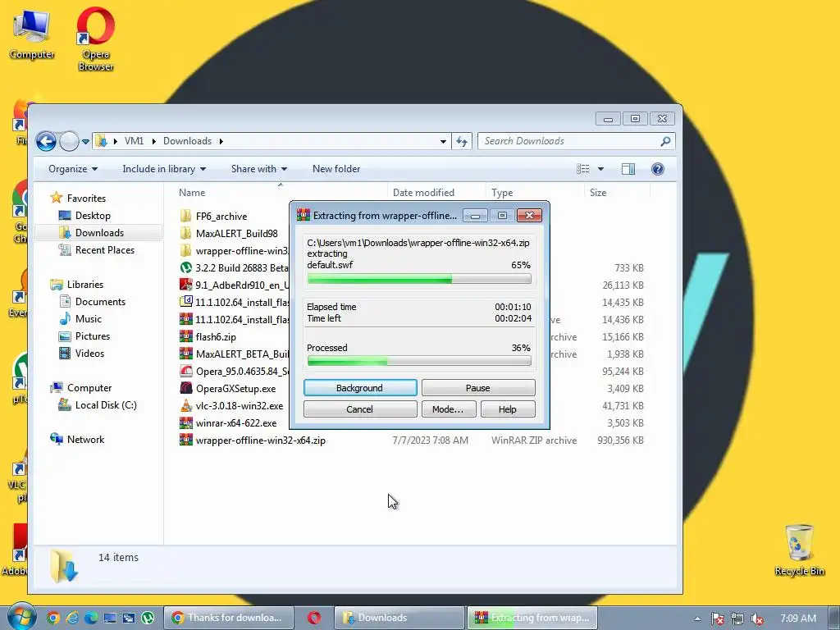
Task: Click Downloads in address breadcrumb
Action: pyautogui.click(x=187, y=141)
